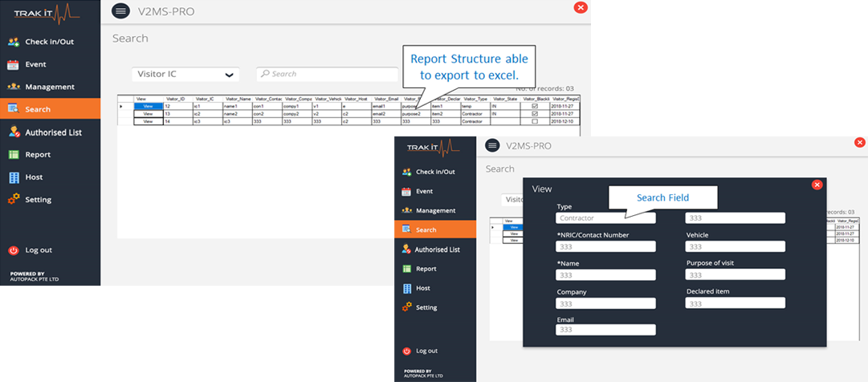Toggle Visitor_Blacklist checkbox for visitor ID 13

click(536, 114)
